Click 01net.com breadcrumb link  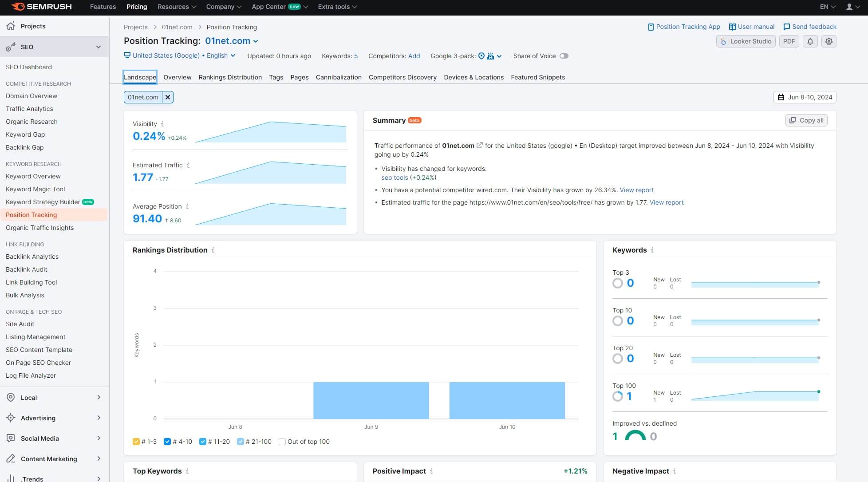pos(177,27)
